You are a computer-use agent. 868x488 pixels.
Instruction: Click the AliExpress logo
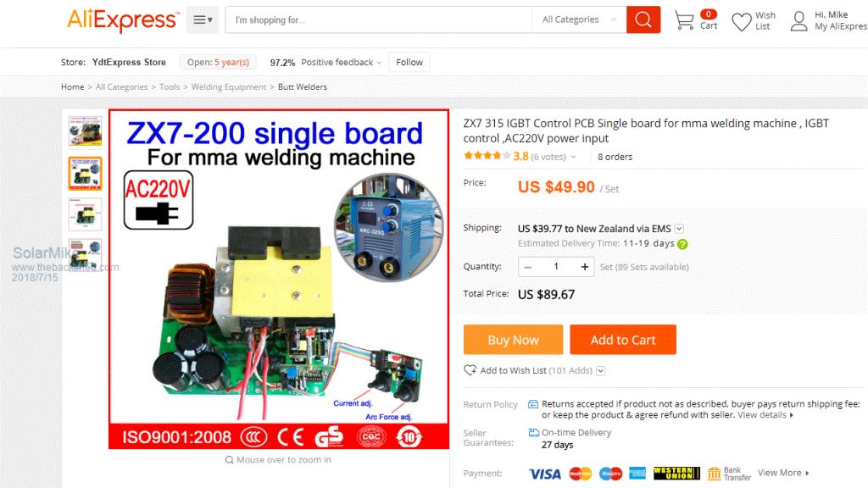(123, 20)
